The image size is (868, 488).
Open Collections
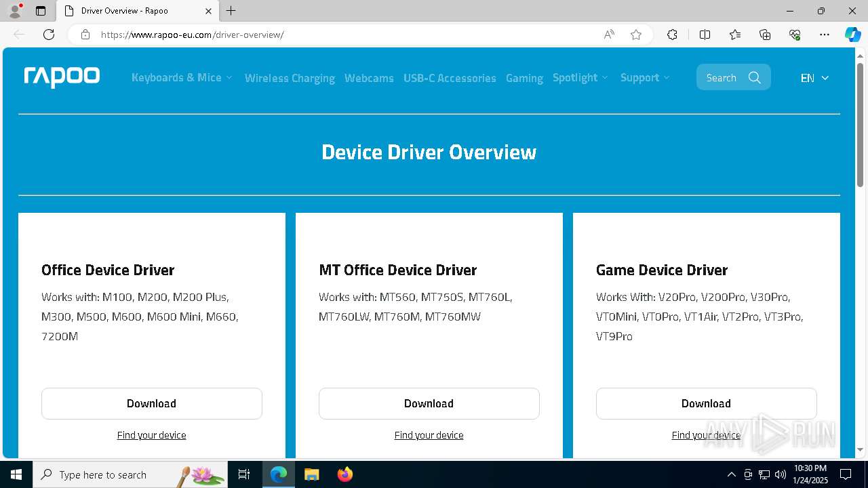765,35
